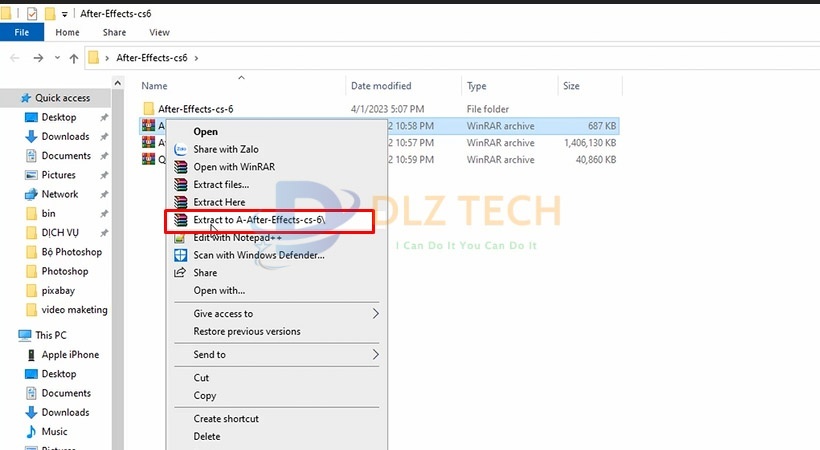Select Extract files... option
Image resolution: width=820 pixels, height=450 pixels.
coord(221,185)
